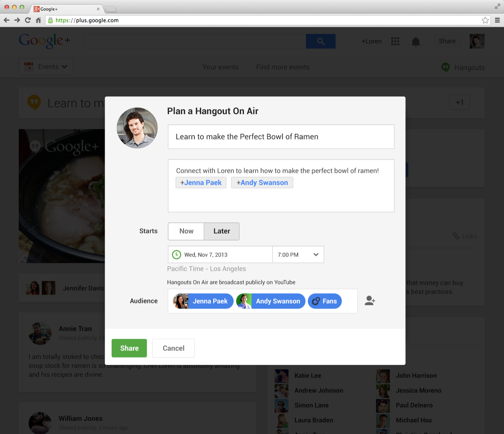This screenshot has height=434, width=504.
Task: Click the blue search magnifier button
Action: tap(321, 41)
